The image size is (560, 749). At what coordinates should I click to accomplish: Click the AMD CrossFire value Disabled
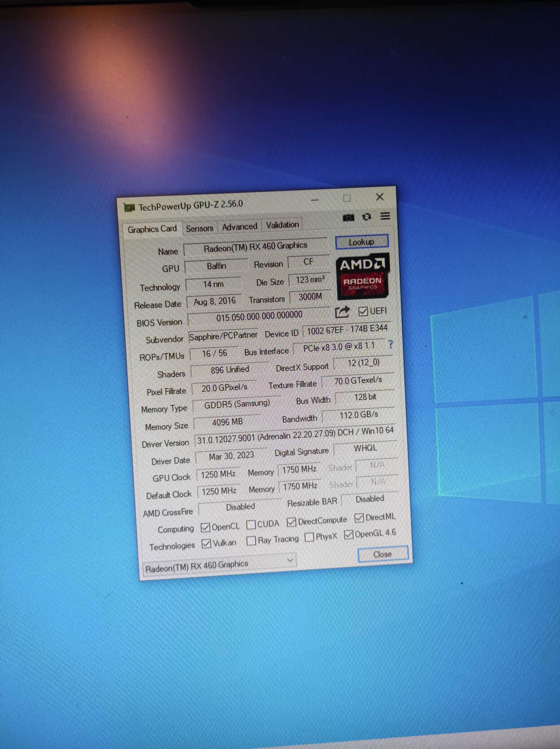click(x=240, y=507)
